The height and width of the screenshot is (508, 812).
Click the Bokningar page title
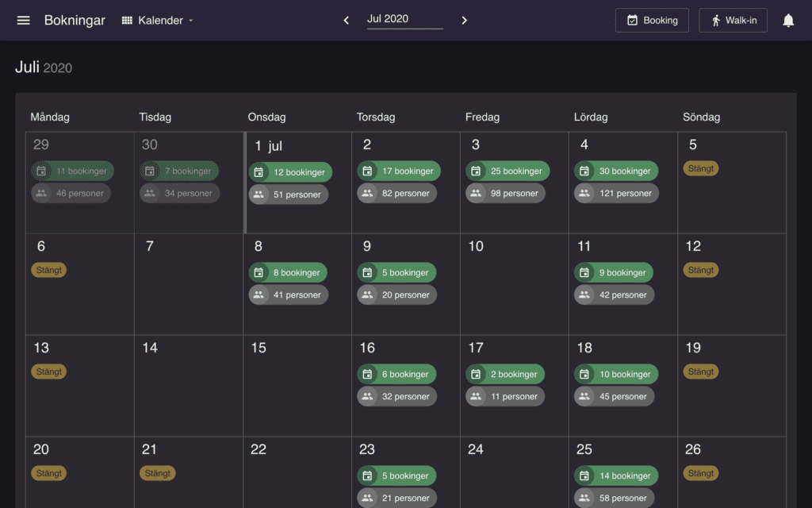(x=75, y=20)
